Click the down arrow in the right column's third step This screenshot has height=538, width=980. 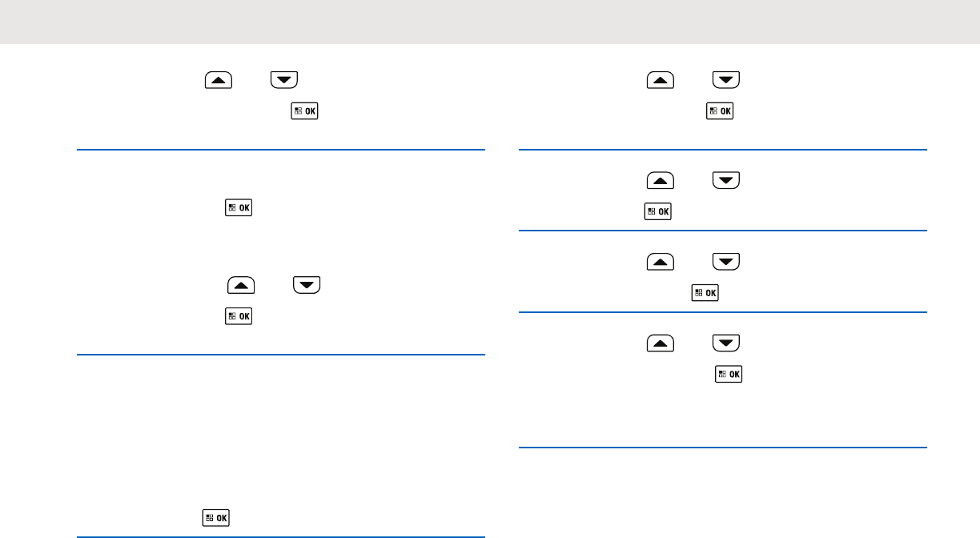pos(726,262)
